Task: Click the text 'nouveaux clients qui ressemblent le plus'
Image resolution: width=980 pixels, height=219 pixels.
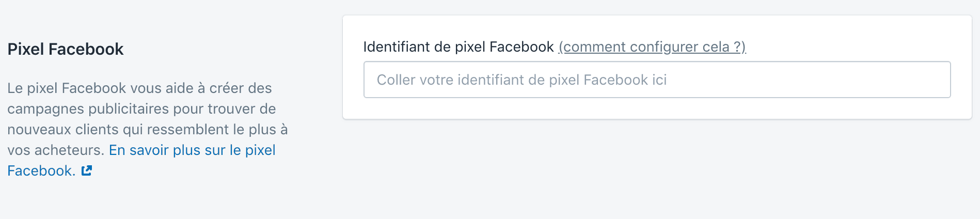Action: pyautogui.click(x=142, y=129)
